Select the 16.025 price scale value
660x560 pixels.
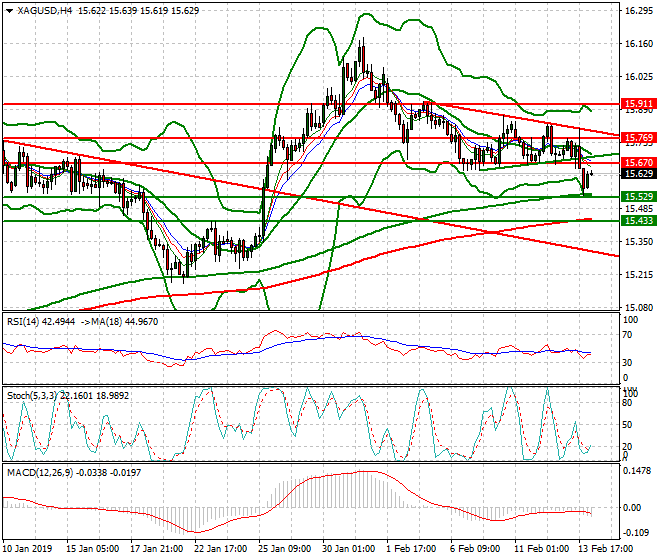point(639,77)
